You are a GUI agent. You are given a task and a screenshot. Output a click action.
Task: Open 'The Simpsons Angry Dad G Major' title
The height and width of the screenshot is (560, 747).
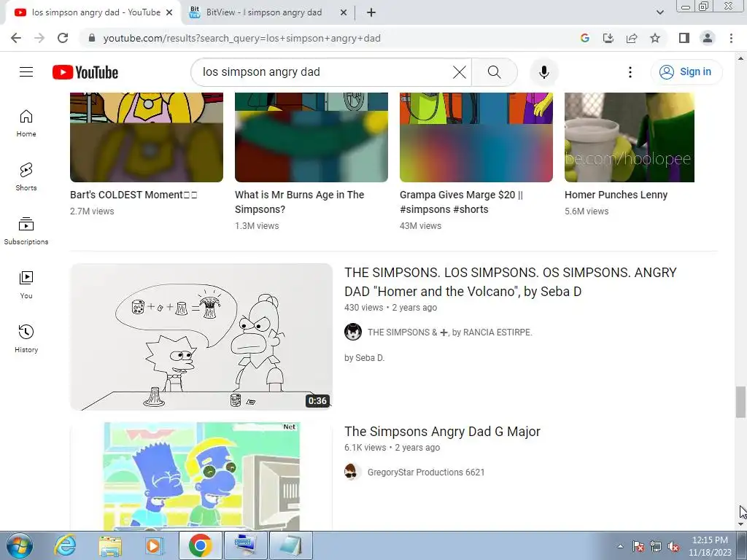(442, 432)
